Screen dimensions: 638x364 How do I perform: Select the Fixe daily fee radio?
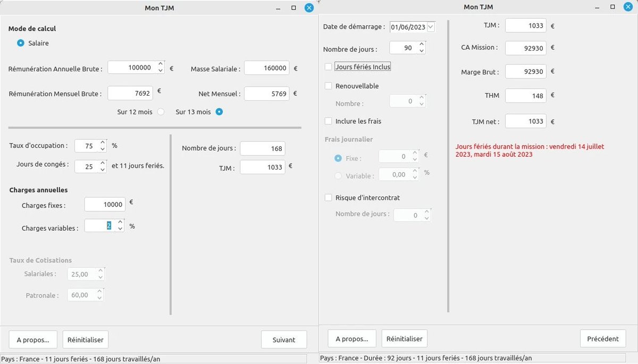338,158
